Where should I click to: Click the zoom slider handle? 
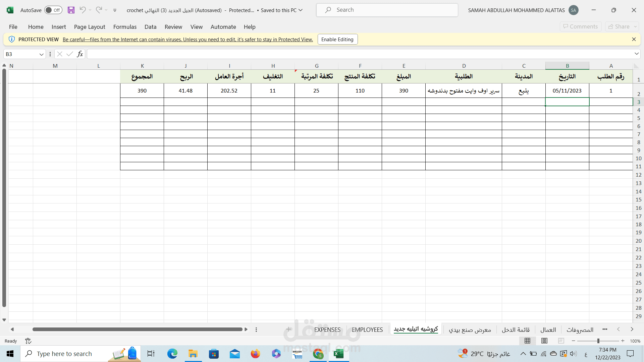pyautogui.click(x=598, y=341)
